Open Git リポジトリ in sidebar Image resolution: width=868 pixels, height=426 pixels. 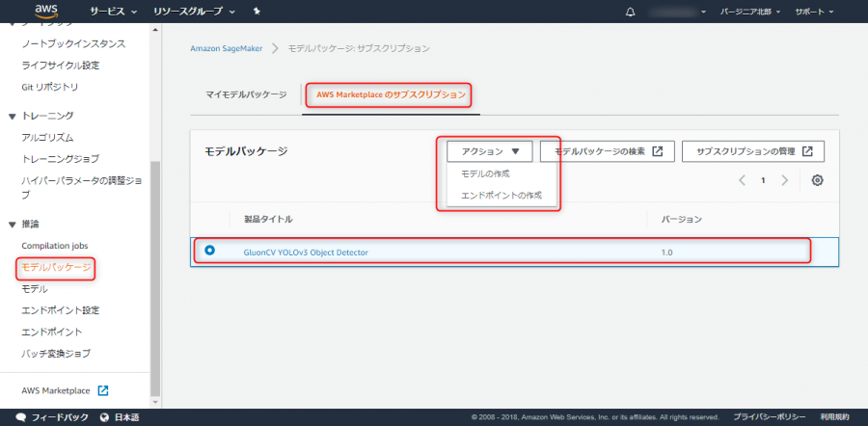point(50,87)
